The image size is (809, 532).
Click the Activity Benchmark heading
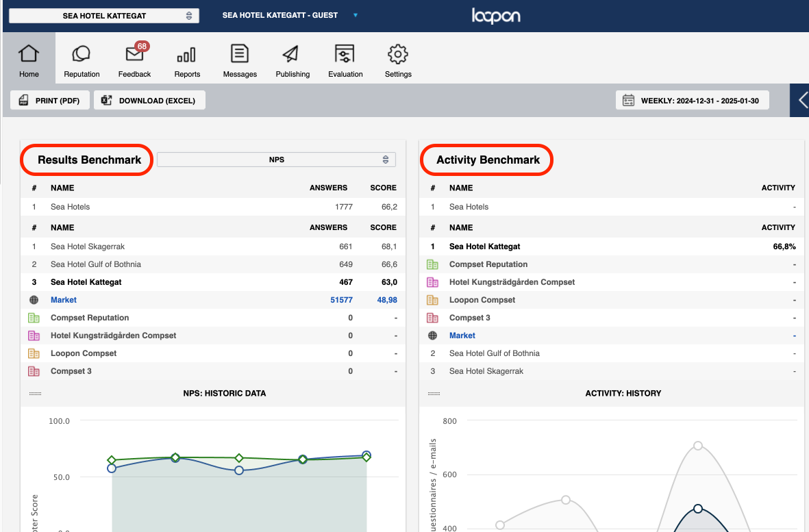(x=488, y=160)
